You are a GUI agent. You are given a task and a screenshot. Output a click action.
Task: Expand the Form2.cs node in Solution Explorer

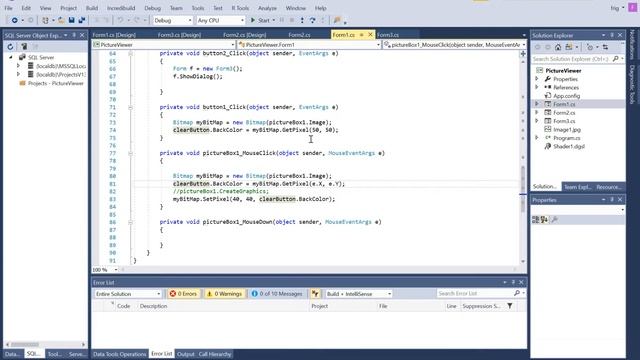click(x=537, y=113)
